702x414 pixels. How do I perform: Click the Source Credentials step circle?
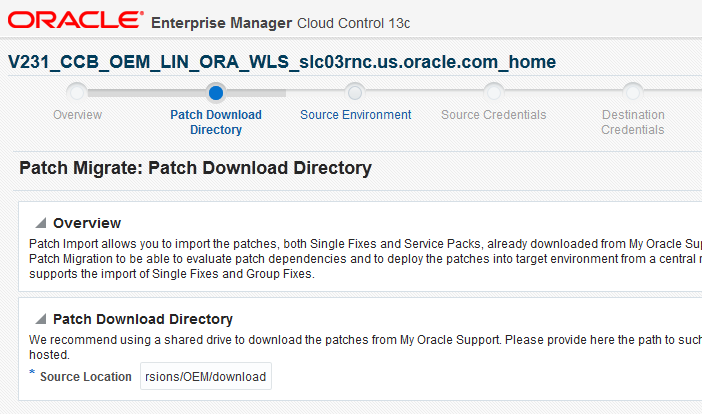[494, 93]
